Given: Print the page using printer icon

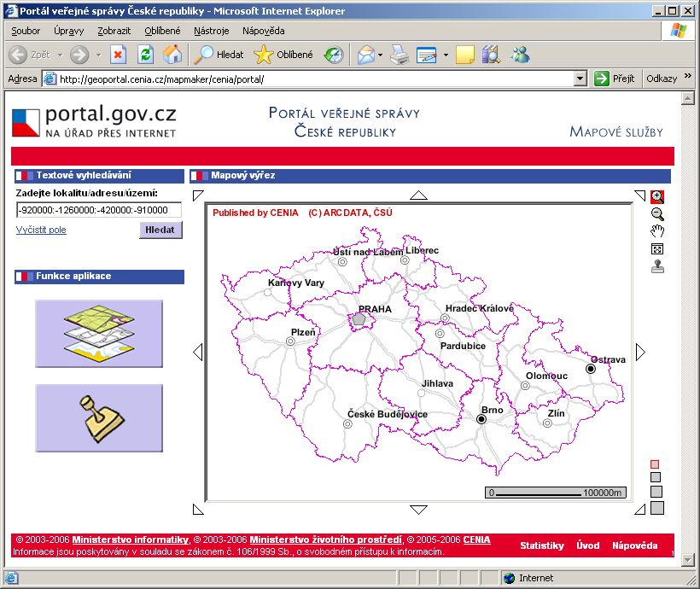Looking at the screenshot, I should point(400,55).
